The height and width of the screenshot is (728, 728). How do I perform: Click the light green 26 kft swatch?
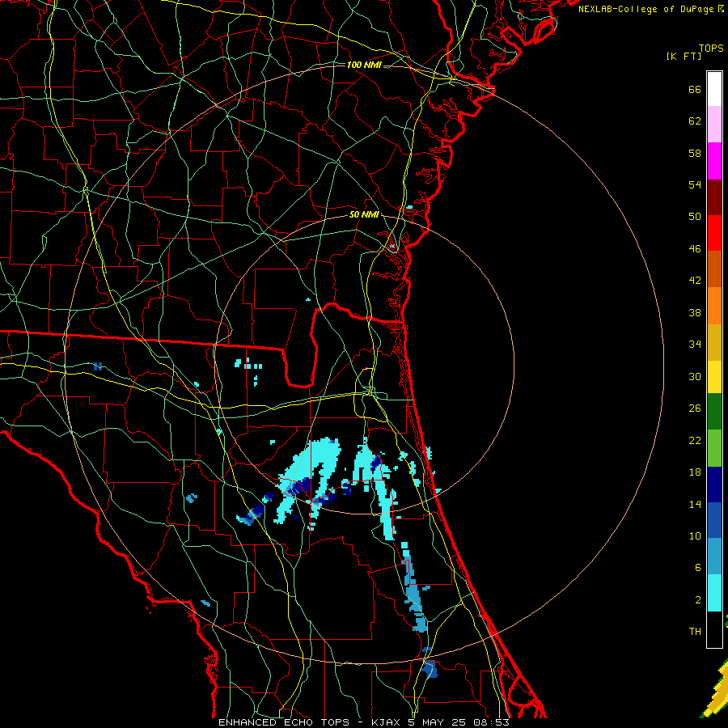pyautogui.click(x=714, y=448)
